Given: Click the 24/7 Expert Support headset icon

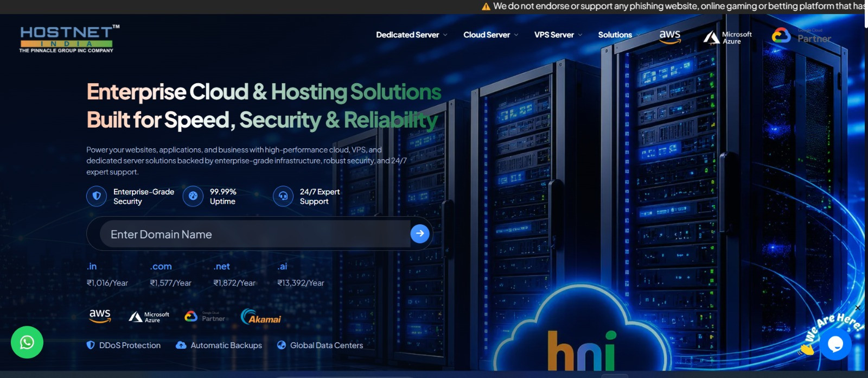Looking at the screenshot, I should (x=283, y=196).
